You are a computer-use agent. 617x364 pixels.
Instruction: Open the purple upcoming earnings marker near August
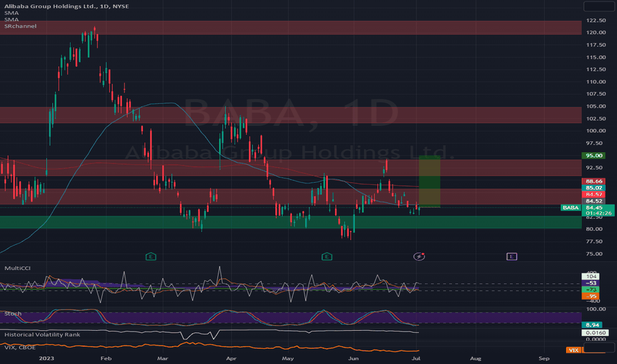point(512,257)
